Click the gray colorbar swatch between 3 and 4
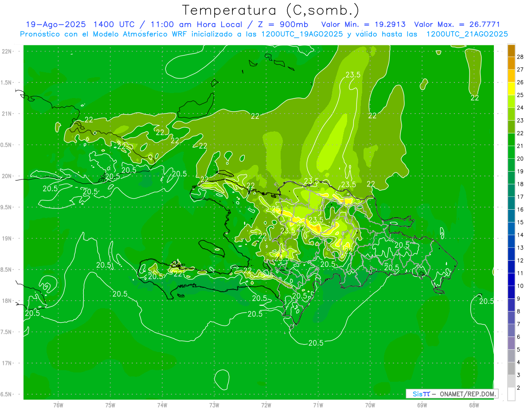The height and width of the screenshot is (411, 532). click(x=511, y=368)
